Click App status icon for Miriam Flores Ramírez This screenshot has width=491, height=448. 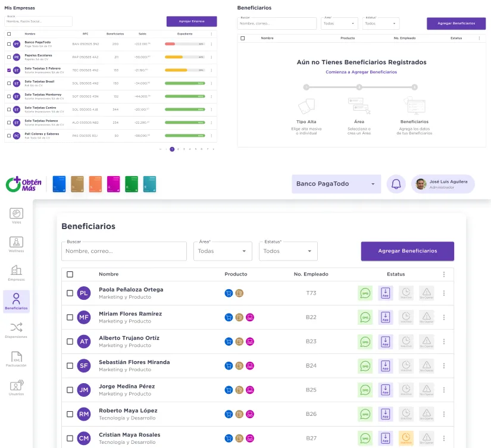click(385, 317)
